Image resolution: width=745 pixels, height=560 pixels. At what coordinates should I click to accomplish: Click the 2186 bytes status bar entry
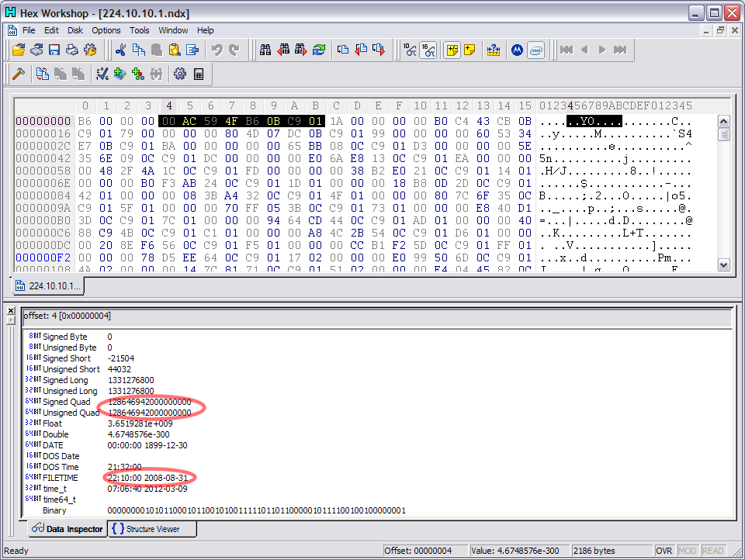coord(611,551)
